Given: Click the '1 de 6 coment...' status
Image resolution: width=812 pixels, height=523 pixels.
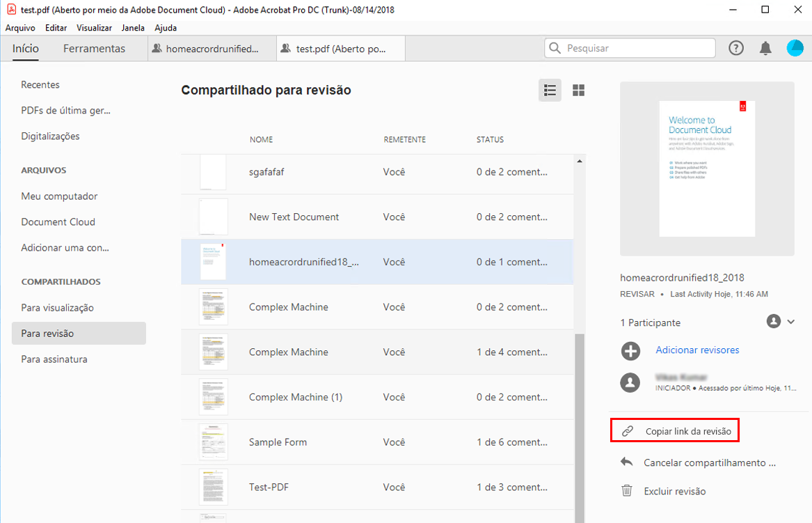Looking at the screenshot, I should tap(511, 442).
